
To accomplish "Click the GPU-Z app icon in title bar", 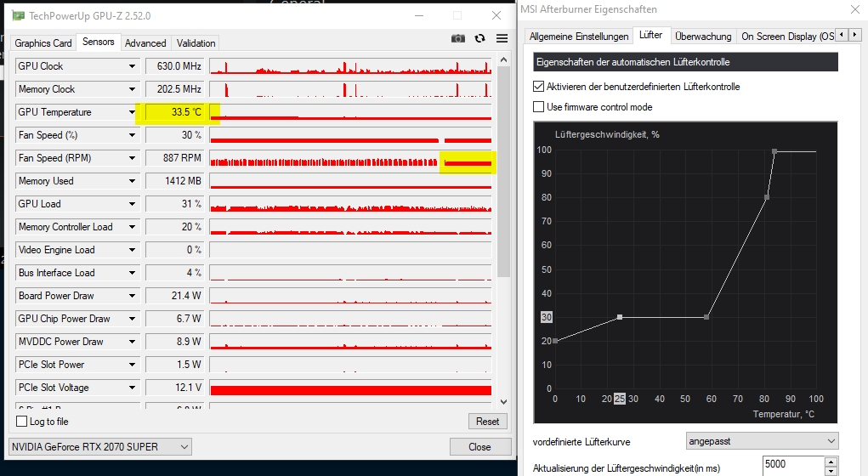I will (x=18, y=15).
